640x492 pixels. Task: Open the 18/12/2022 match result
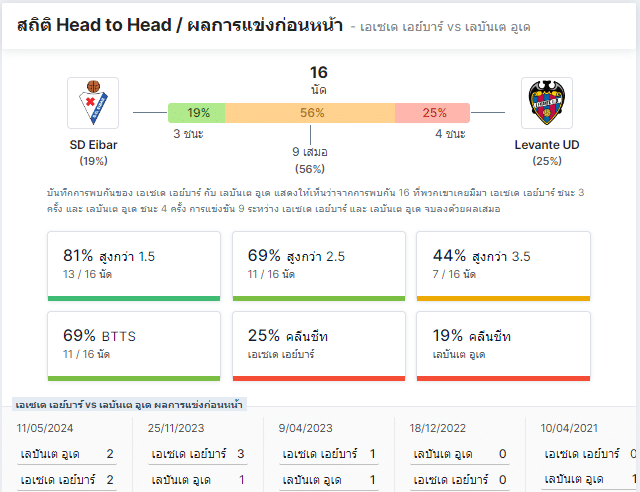[x=460, y=456]
